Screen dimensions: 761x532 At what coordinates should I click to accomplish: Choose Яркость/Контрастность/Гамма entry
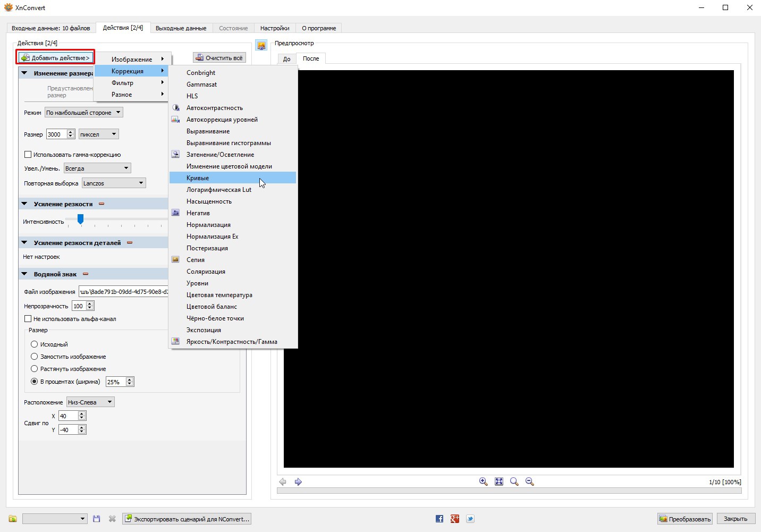click(x=233, y=342)
